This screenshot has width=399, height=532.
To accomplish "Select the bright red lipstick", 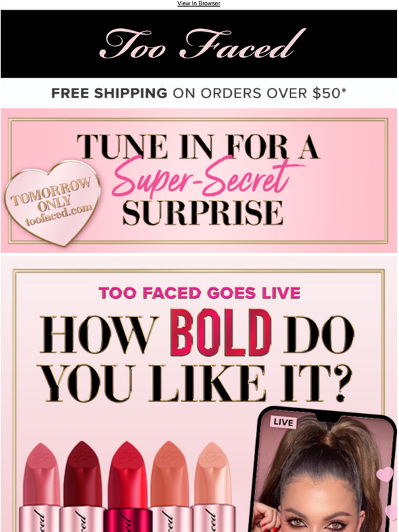I will click(x=128, y=487).
